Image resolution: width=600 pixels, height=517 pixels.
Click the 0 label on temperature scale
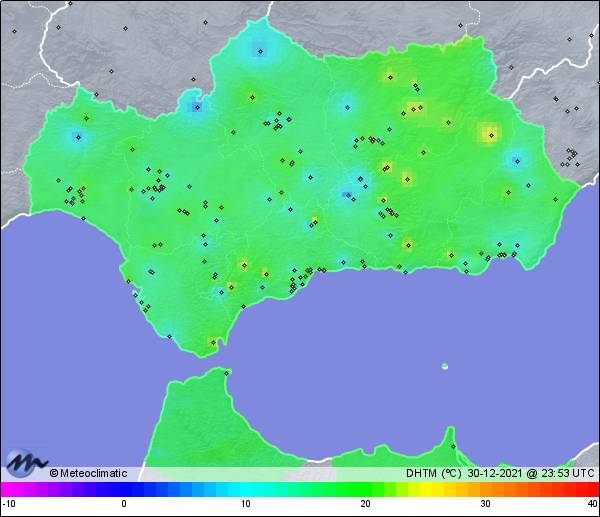pos(124,504)
